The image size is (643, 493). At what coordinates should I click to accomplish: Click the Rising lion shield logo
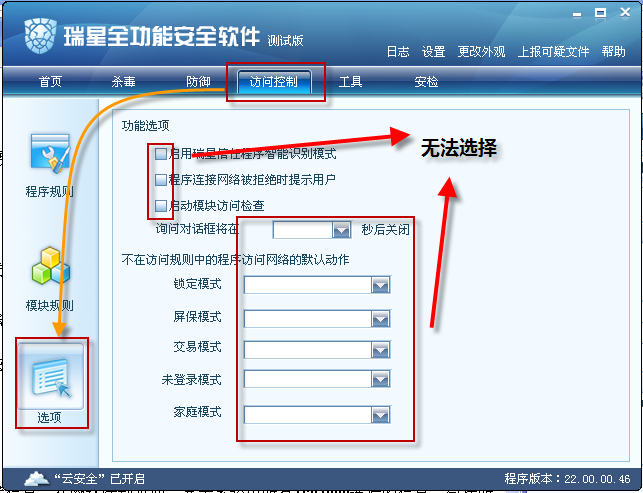[40, 36]
